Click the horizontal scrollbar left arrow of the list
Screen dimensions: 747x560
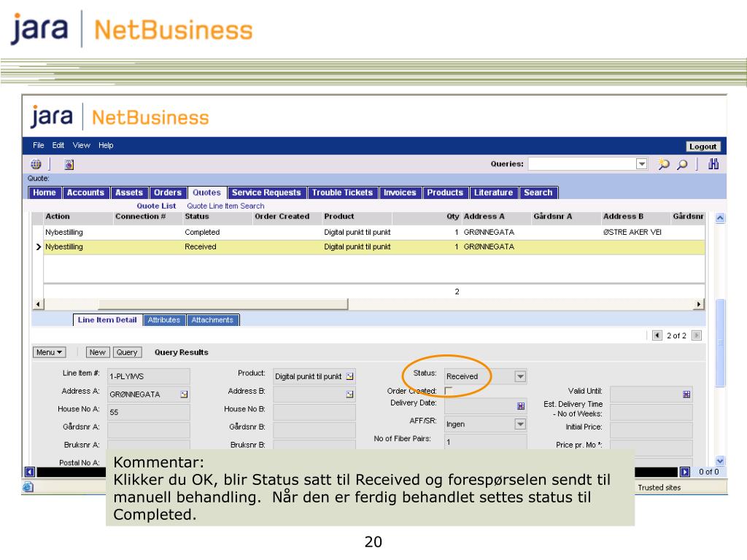coord(38,304)
